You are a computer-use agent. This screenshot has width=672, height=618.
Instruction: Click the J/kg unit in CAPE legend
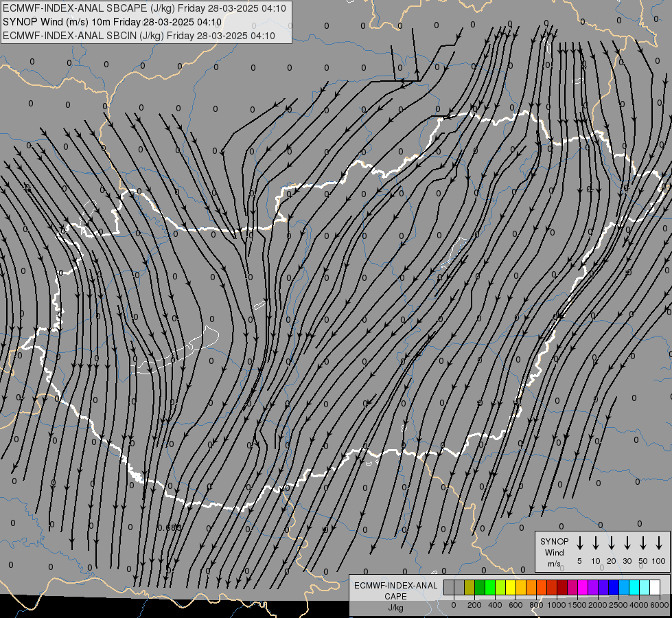tap(395, 608)
